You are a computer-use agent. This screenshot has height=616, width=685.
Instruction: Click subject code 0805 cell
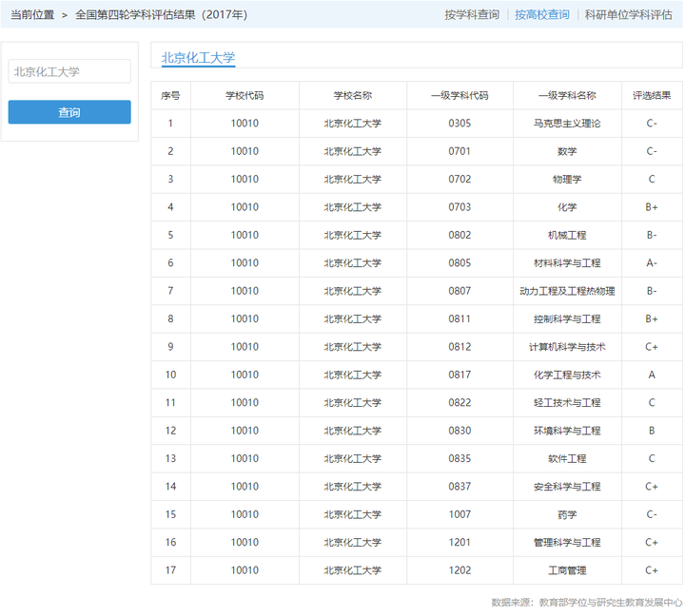[460, 263]
